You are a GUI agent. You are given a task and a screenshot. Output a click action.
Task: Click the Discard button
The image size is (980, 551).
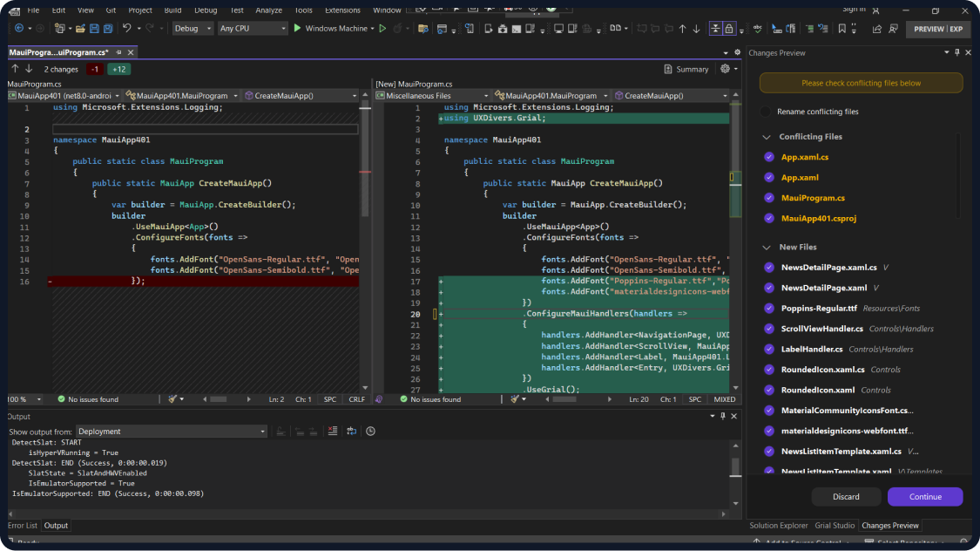(x=846, y=497)
